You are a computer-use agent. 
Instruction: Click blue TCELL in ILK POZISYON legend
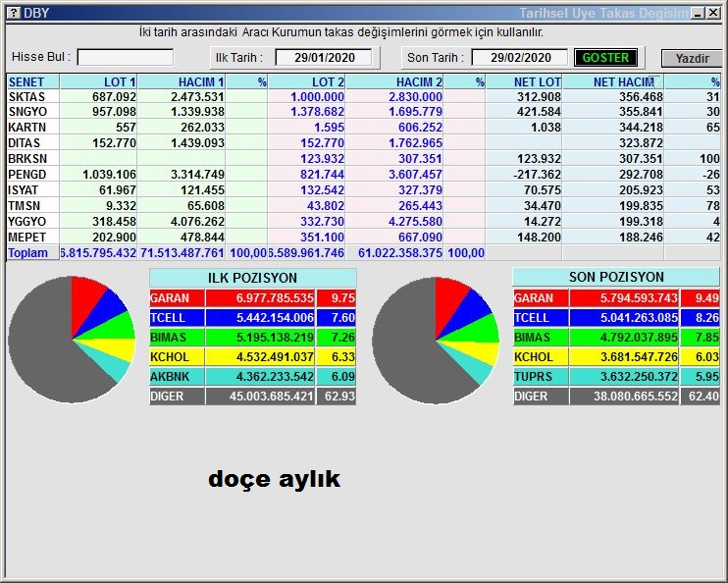click(x=177, y=318)
